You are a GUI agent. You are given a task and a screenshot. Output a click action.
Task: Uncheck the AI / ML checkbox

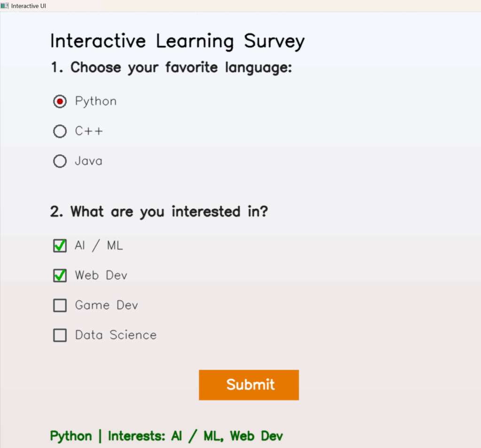click(60, 245)
